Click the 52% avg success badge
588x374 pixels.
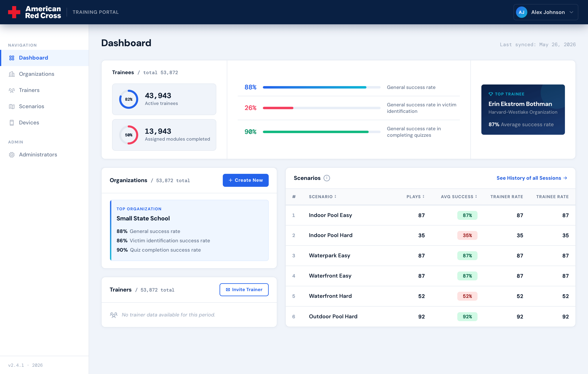[x=467, y=296]
